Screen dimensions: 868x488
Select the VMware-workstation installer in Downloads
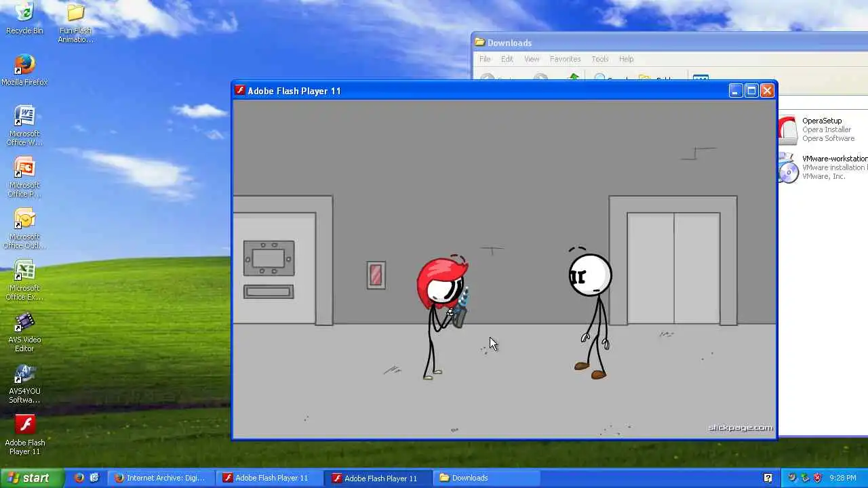[x=823, y=167]
